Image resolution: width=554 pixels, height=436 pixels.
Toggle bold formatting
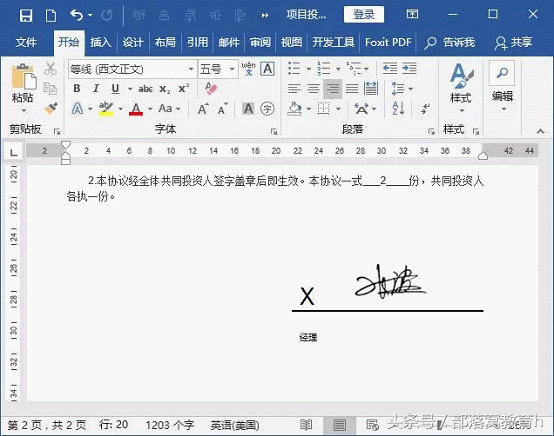[77, 88]
